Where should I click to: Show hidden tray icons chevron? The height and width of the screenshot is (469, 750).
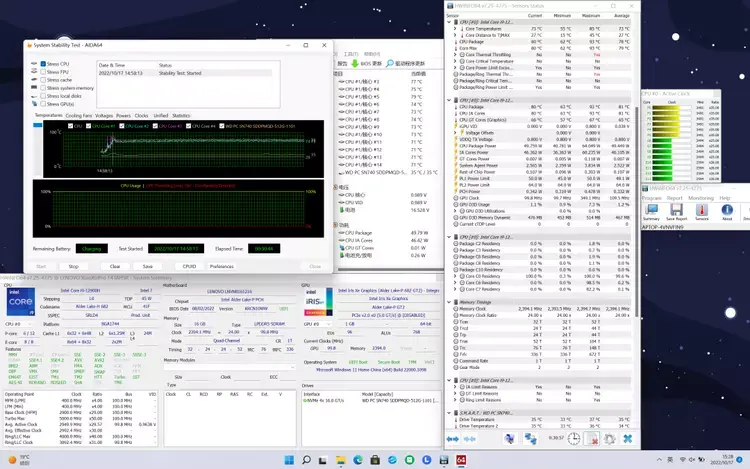click(659, 460)
